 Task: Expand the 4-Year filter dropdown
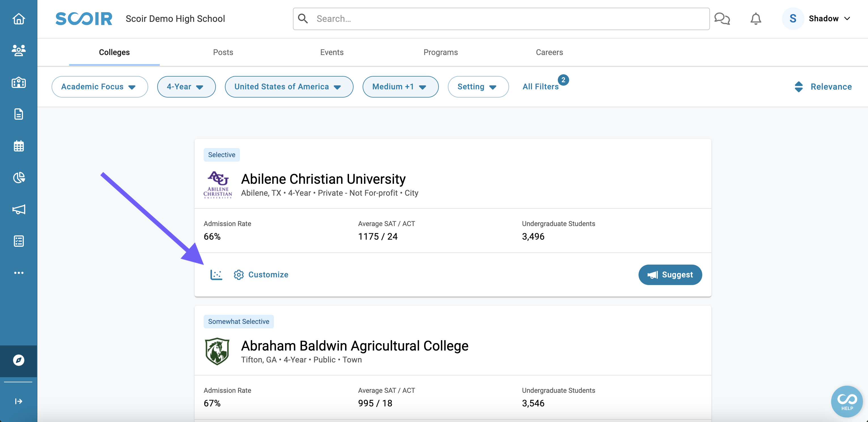(186, 86)
